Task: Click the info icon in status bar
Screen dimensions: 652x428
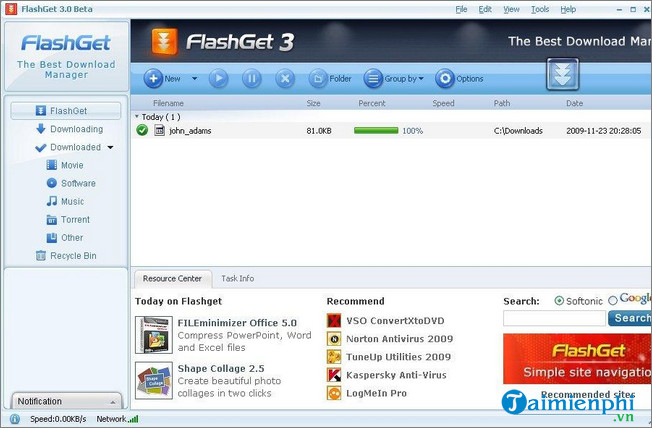Action: coord(15,419)
